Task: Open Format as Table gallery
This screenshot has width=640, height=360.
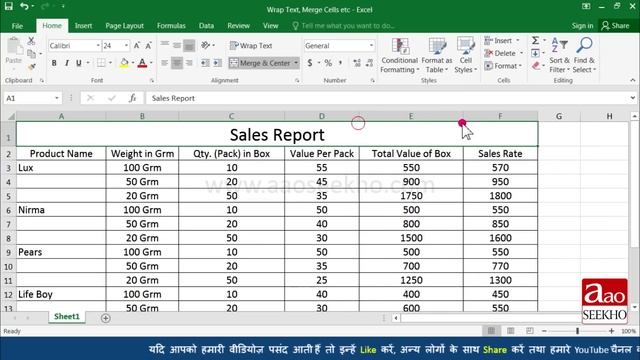Action: point(437,55)
